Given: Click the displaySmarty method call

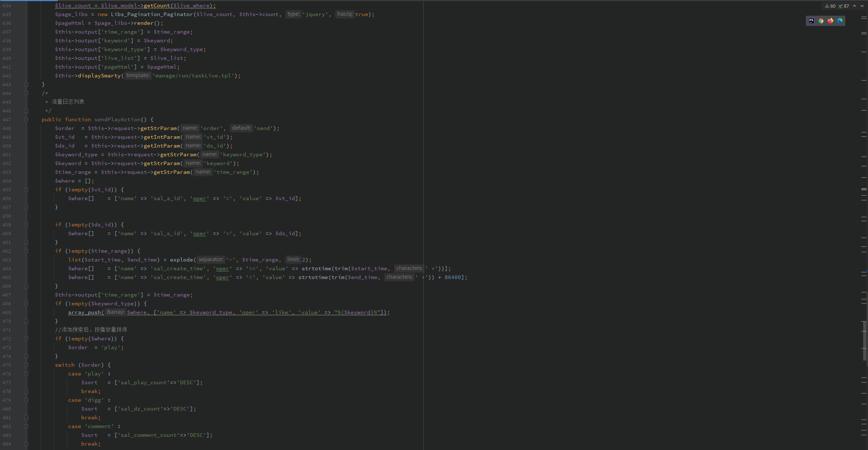Looking at the screenshot, I should pyautogui.click(x=99, y=76).
